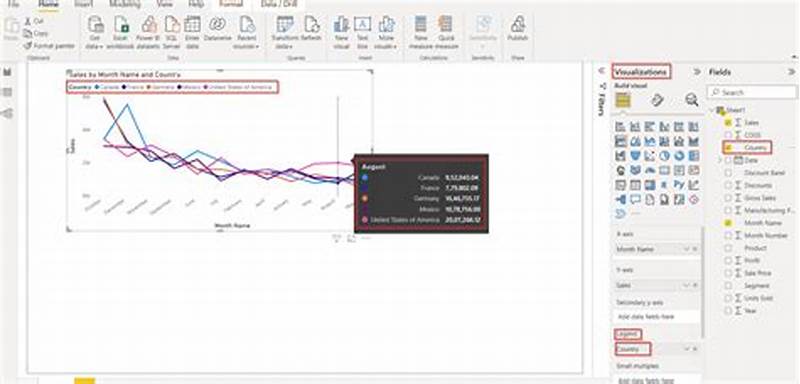The width and height of the screenshot is (800, 384).
Task: Open the Get data menu
Action: (x=95, y=32)
